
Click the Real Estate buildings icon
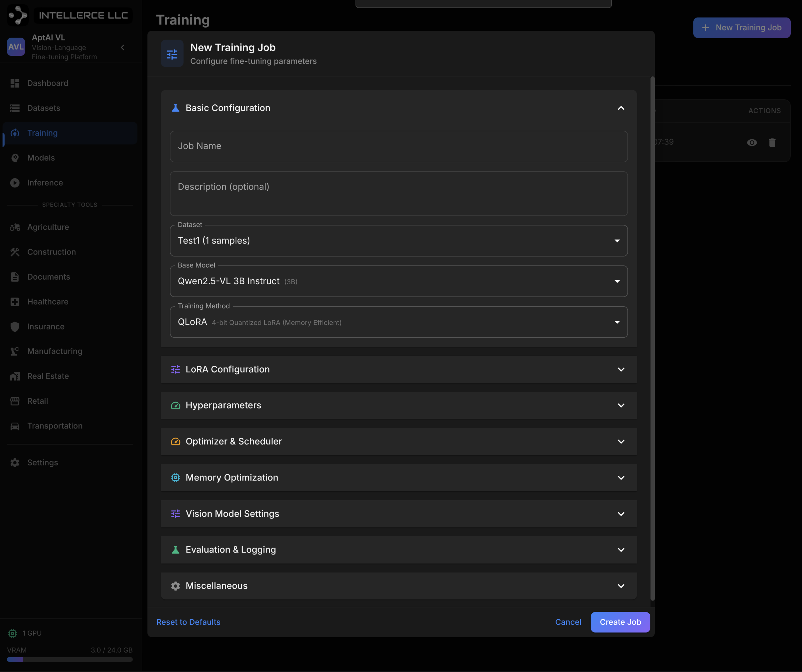point(15,376)
